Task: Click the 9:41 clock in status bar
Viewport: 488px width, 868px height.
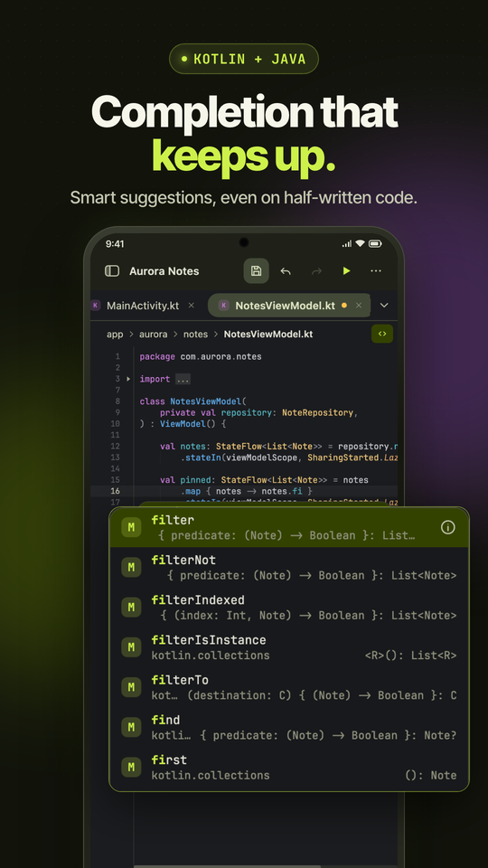Action: (115, 244)
